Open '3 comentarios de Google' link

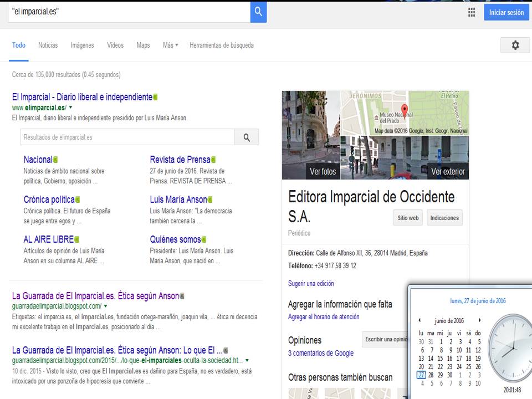[321, 353]
